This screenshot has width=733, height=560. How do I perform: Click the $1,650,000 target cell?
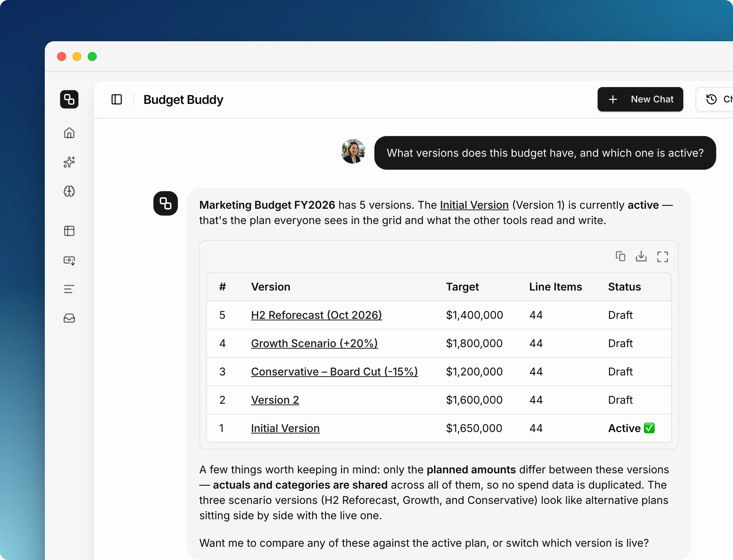tap(474, 428)
